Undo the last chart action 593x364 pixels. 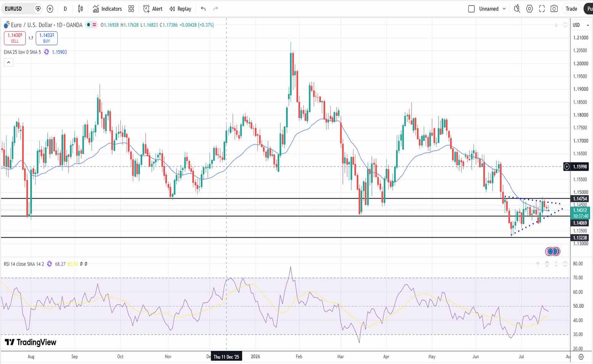pos(203,9)
